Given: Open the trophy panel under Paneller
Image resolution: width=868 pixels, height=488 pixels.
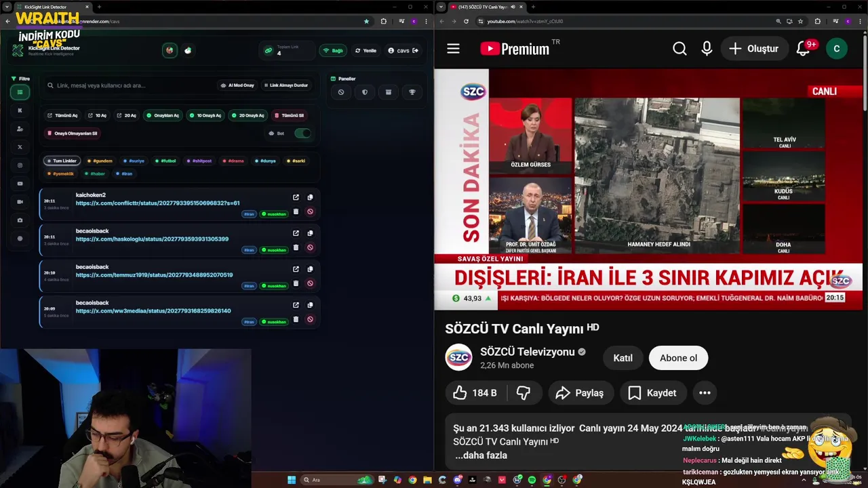Looking at the screenshot, I should pos(412,92).
